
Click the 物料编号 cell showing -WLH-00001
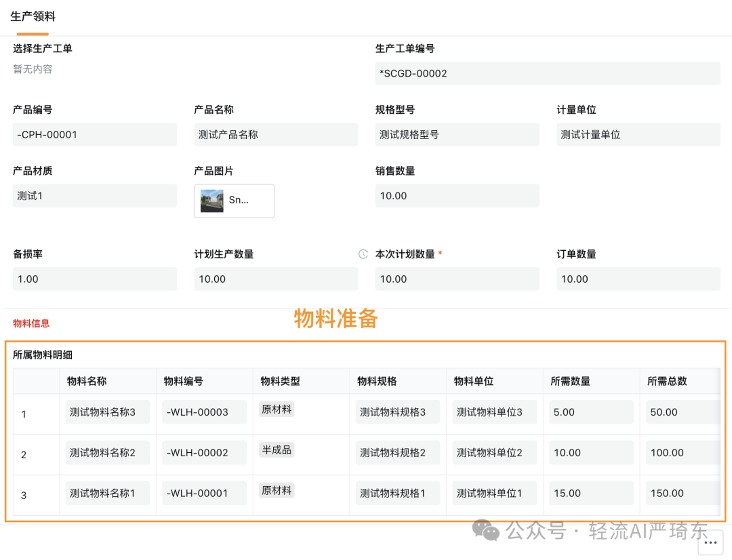click(203, 493)
